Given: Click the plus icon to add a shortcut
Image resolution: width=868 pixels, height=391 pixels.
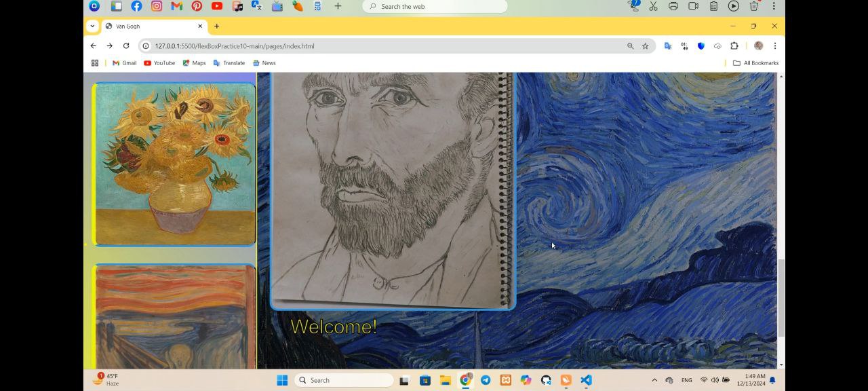Looking at the screenshot, I should pyautogui.click(x=338, y=6).
